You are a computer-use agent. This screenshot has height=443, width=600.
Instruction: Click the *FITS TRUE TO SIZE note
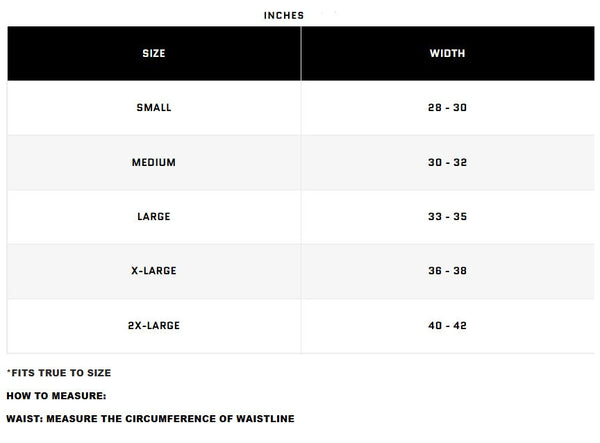point(60,373)
